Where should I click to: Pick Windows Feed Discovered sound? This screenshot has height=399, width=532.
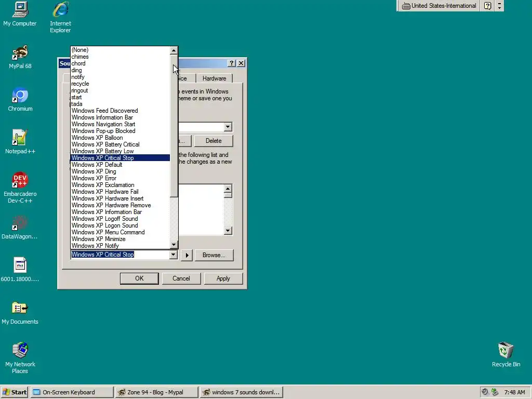point(120,111)
